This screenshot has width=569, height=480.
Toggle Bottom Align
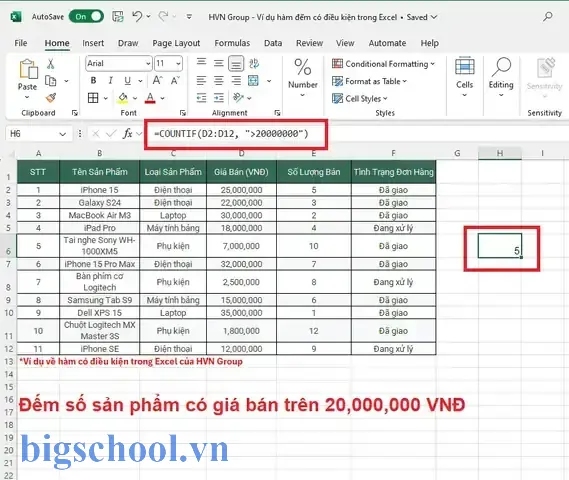tap(236, 63)
